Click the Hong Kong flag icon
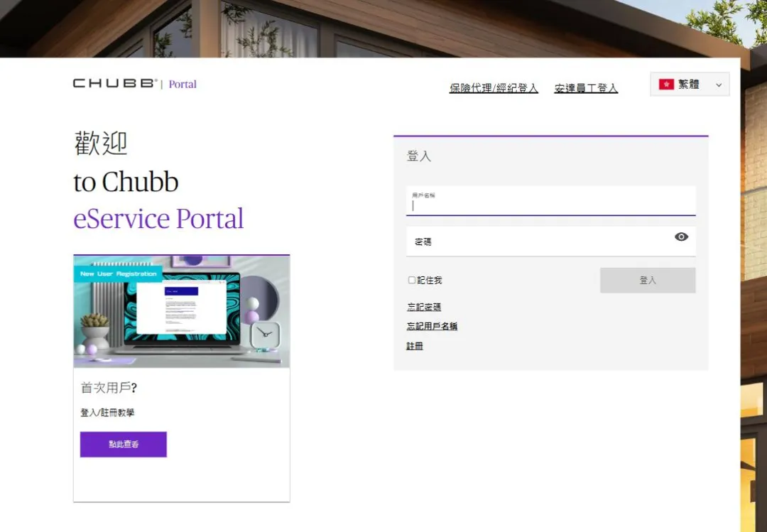 tap(665, 85)
